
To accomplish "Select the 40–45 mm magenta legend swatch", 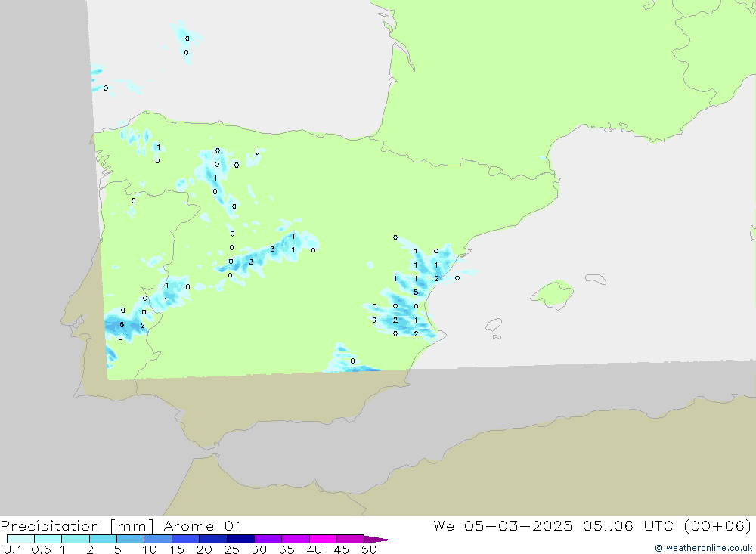I will 323,539.
